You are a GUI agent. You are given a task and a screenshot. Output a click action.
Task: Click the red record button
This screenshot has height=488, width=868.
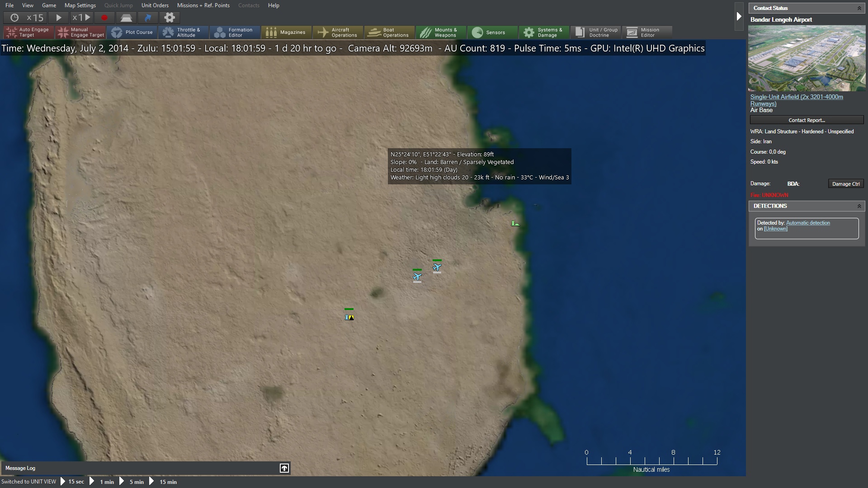104,18
